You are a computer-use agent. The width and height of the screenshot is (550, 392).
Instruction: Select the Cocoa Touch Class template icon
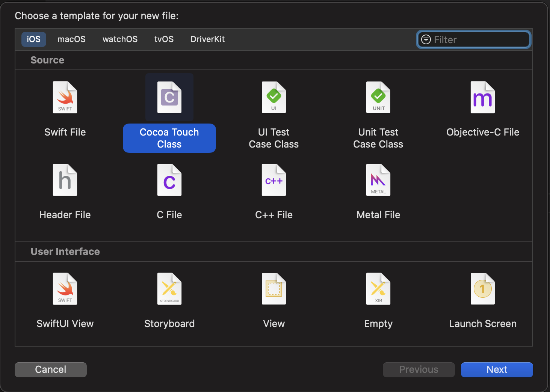coord(169,97)
